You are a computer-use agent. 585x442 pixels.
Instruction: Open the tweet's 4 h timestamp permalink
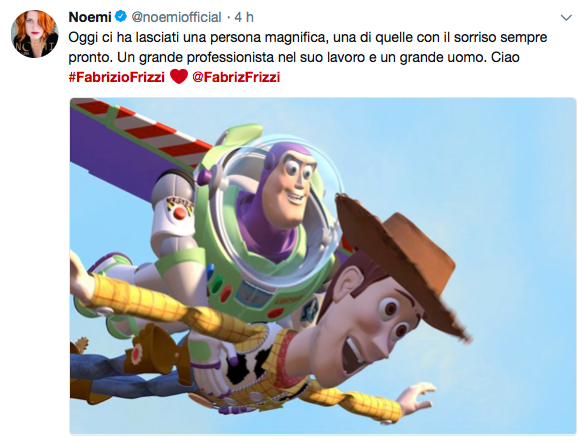pos(244,17)
